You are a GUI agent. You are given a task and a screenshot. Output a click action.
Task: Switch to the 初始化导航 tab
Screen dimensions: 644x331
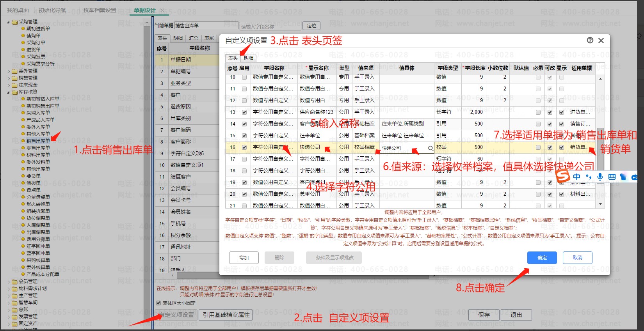(52, 11)
